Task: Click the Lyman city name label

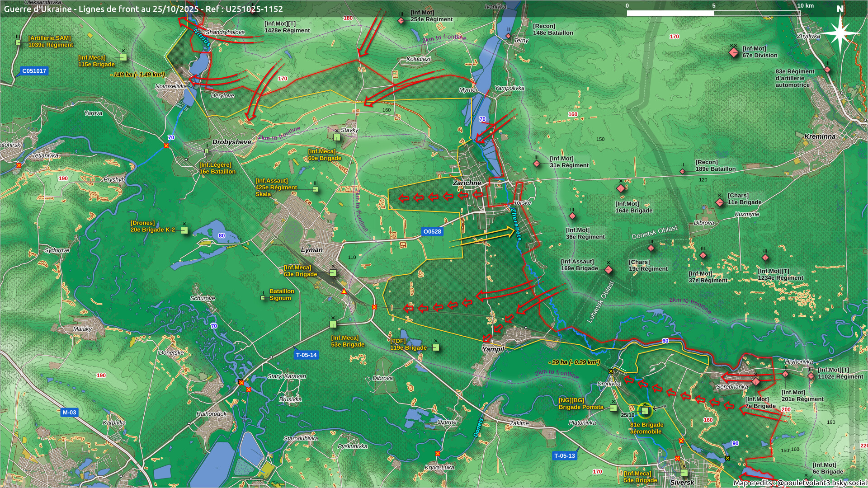Action: (311, 250)
